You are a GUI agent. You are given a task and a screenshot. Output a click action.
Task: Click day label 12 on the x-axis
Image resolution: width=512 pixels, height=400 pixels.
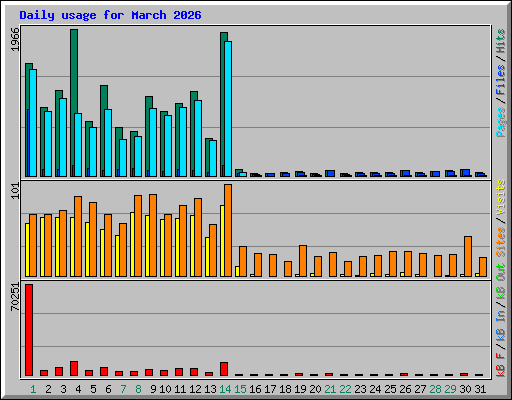point(195,389)
